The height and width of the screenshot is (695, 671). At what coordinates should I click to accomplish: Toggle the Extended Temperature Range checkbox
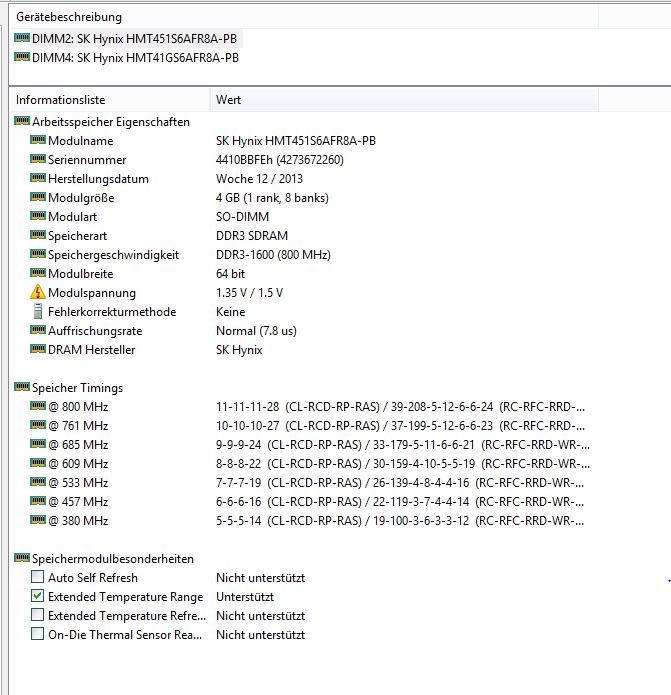point(38,596)
